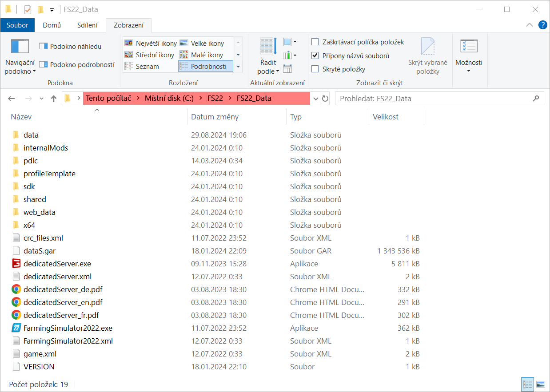Sort by the Datum změny column header
Viewport: 550px width, 392px height.
tap(237, 117)
